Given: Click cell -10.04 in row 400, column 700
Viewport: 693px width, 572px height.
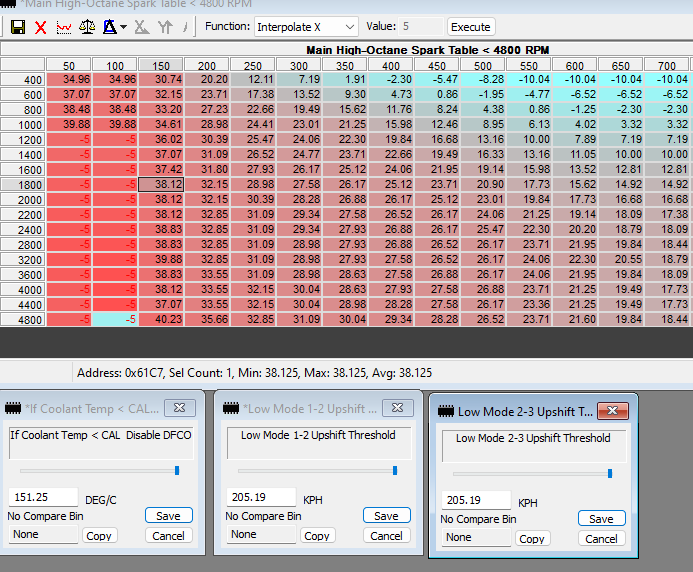Looking at the screenshot, I should click(x=666, y=80).
